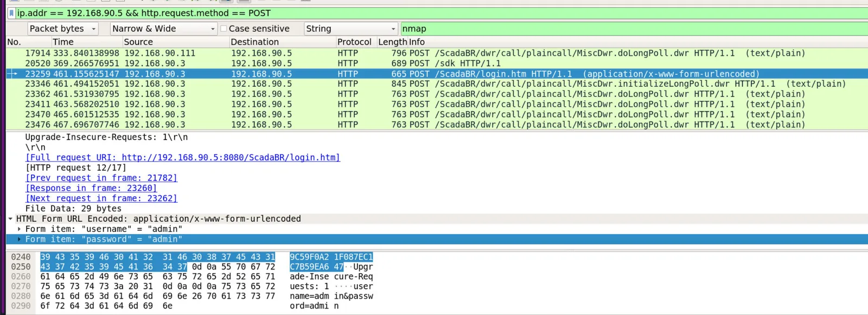Viewport: 868px width, 315px height.
Task: Click the display filter expression field
Action: (x=441, y=13)
